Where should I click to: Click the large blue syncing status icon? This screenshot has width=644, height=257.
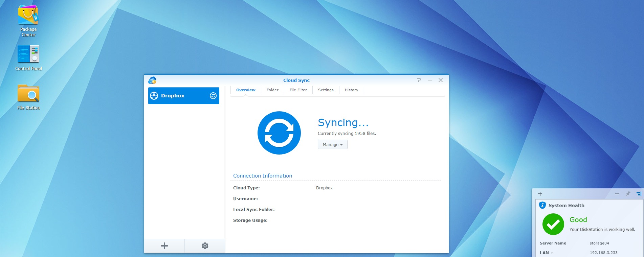coord(279,133)
